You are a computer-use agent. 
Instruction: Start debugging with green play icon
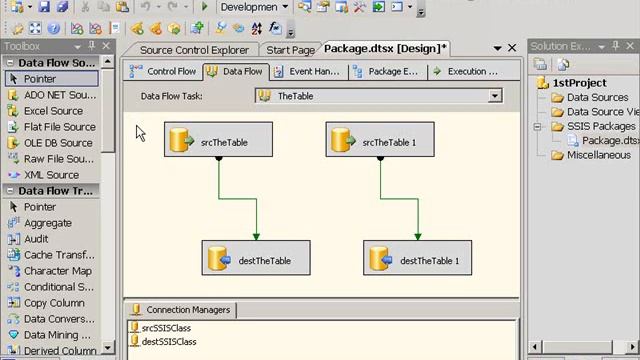tap(204, 6)
